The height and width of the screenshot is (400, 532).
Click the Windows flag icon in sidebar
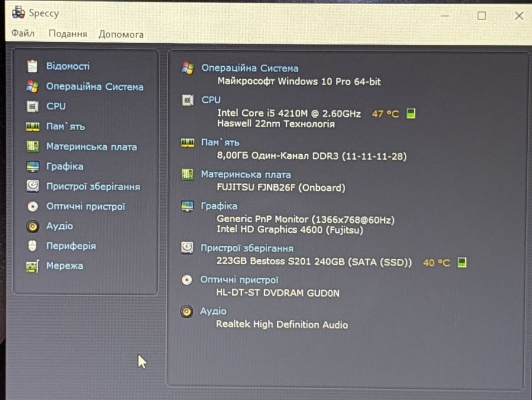coord(33,86)
